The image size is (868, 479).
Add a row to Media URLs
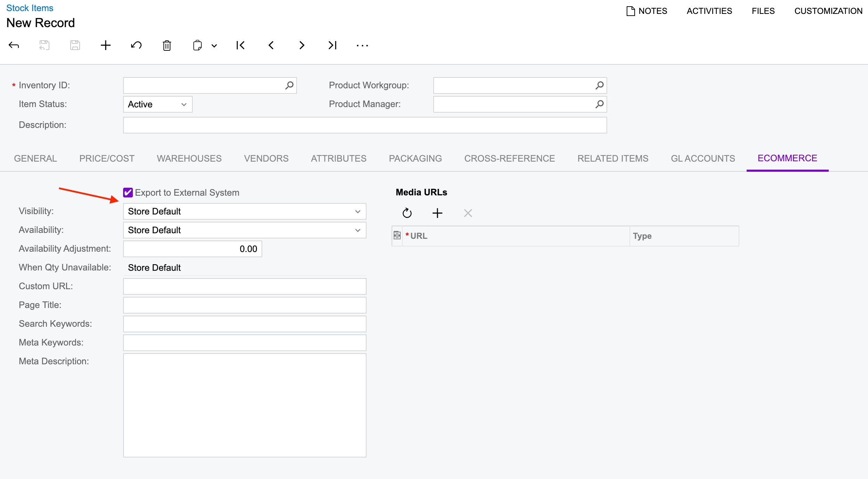coord(437,213)
